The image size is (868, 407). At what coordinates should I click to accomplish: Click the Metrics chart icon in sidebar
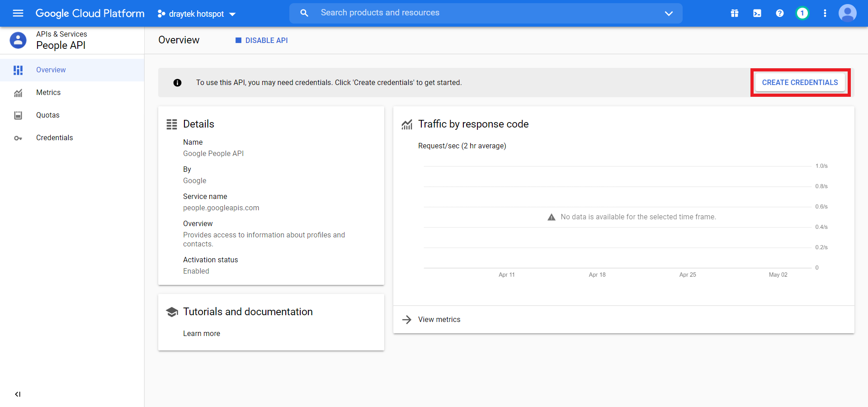coord(18,93)
